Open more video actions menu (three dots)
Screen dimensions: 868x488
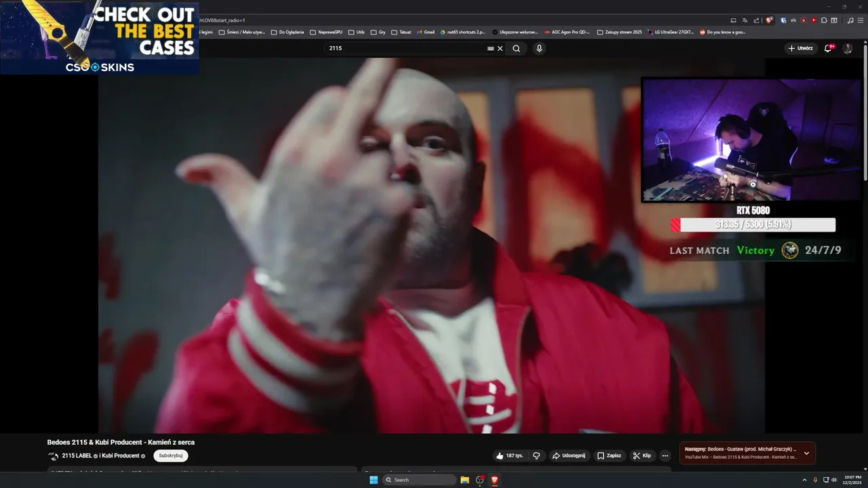665,455
